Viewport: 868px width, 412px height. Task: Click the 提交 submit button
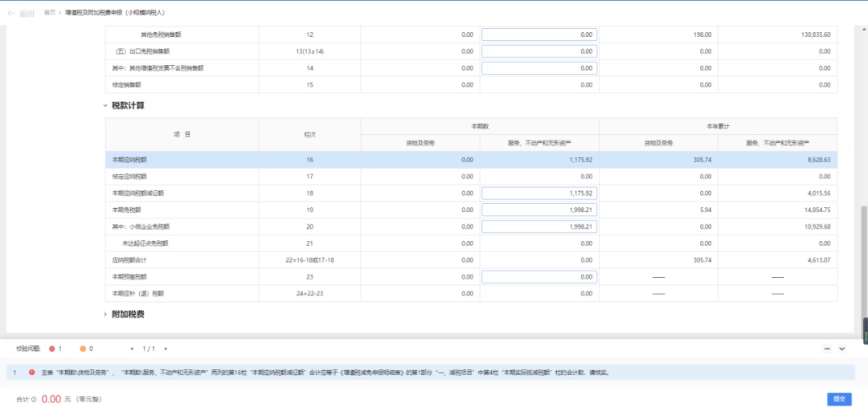[839, 399]
